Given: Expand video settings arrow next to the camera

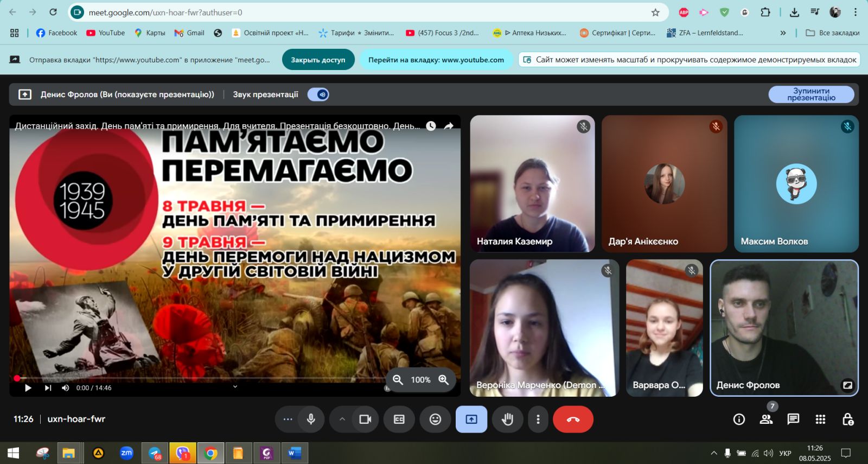Looking at the screenshot, I should (x=342, y=419).
